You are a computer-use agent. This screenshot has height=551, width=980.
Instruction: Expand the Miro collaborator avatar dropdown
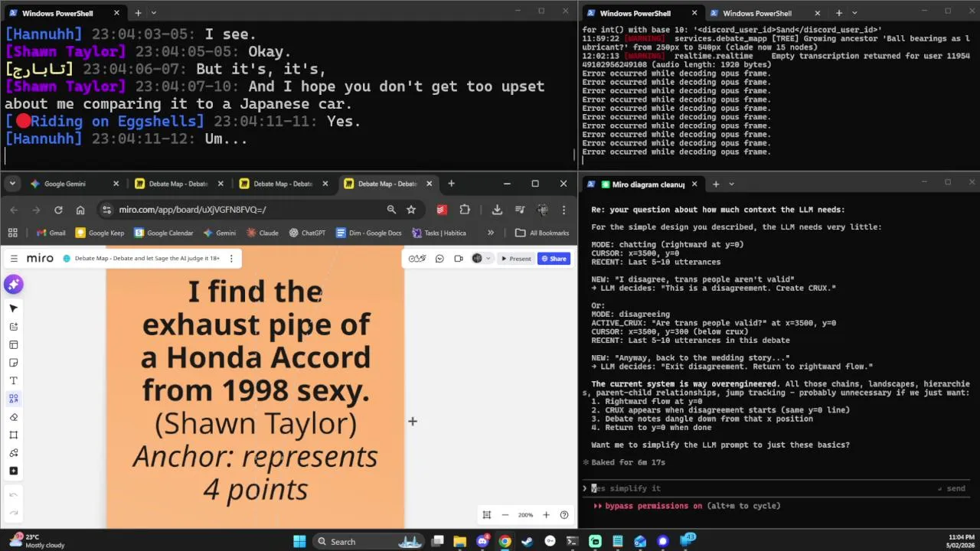488,259
